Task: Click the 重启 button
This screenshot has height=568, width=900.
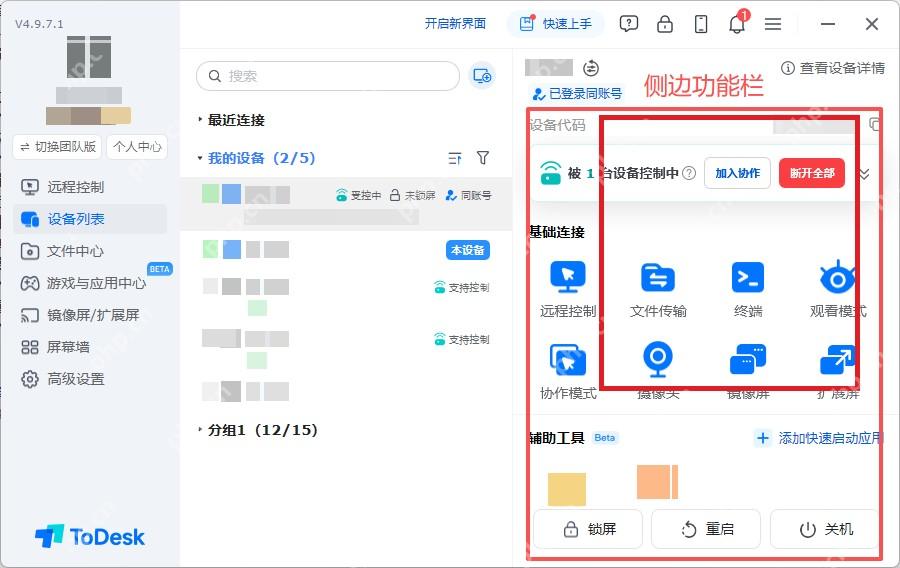Action: tap(707, 529)
